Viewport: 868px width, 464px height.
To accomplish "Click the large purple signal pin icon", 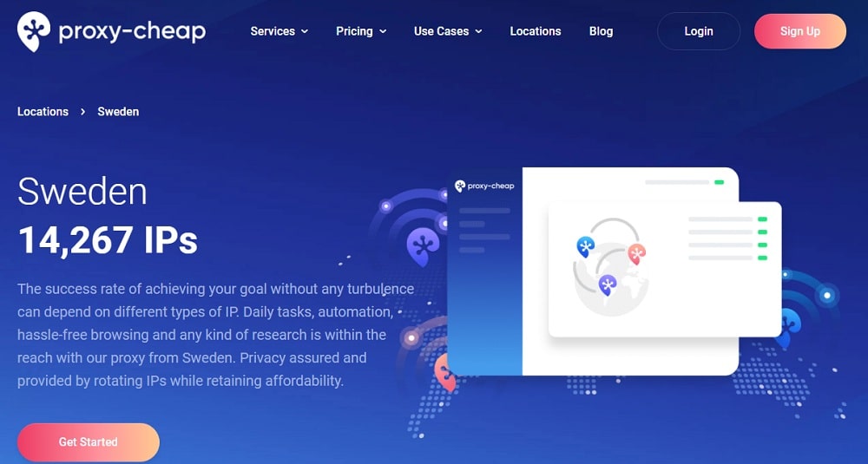I will [x=423, y=246].
